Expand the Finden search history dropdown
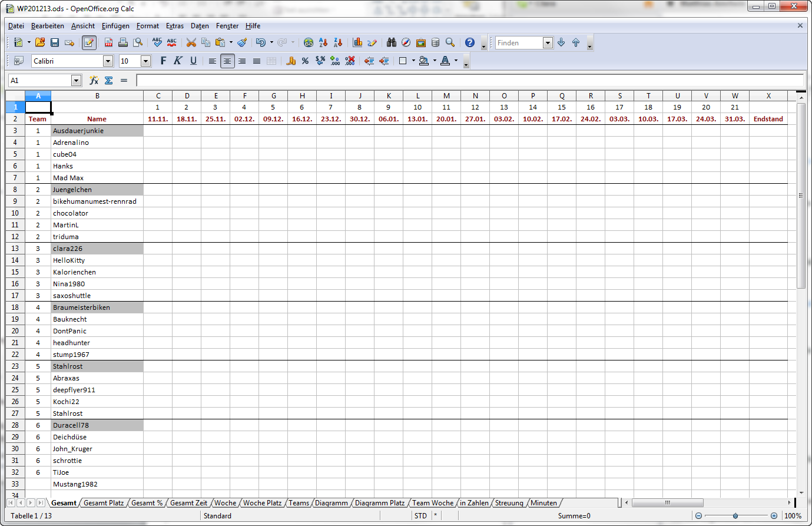 pyautogui.click(x=548, y=42)
